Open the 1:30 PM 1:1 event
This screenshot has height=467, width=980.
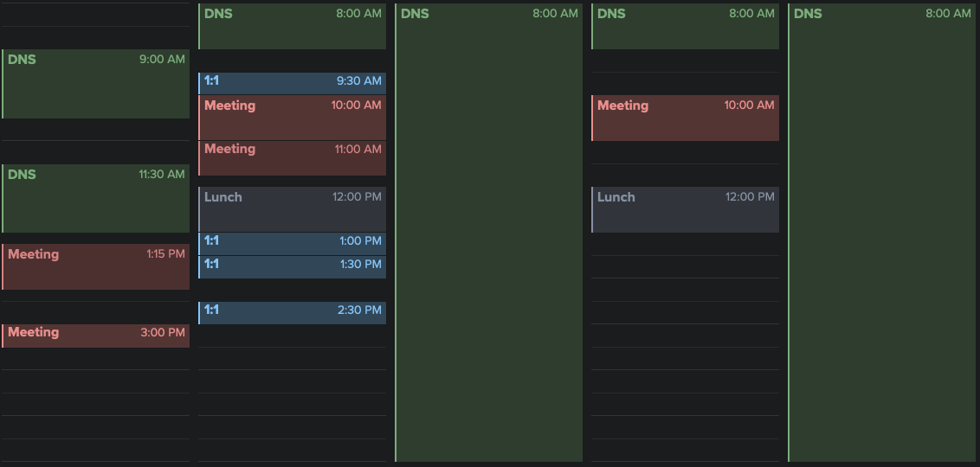[292, 267]
